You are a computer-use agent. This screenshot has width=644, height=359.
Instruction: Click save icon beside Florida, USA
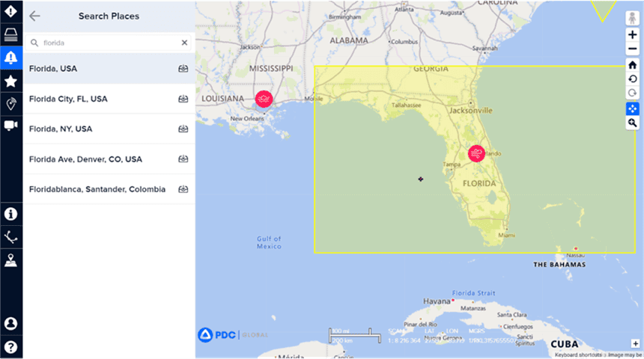tap(183, 69)
